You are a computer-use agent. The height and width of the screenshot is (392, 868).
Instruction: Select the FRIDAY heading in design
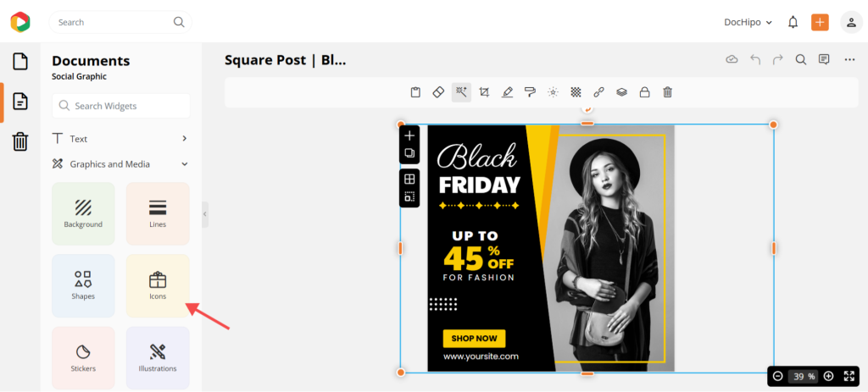point(480,185)
